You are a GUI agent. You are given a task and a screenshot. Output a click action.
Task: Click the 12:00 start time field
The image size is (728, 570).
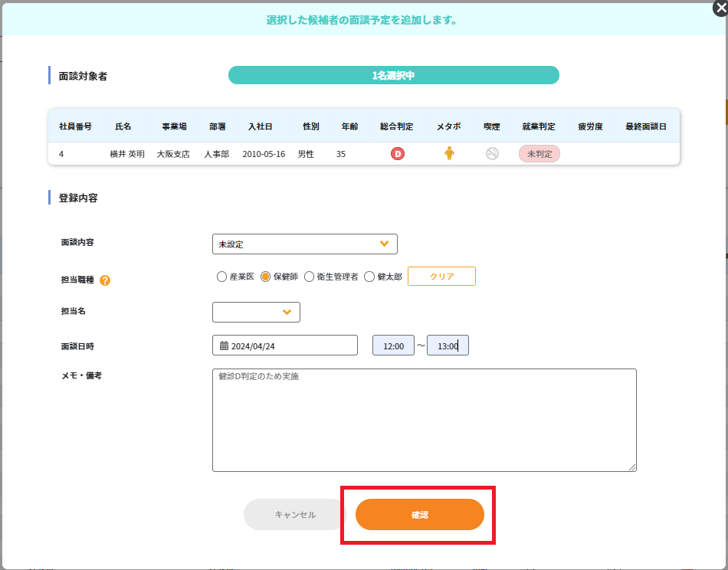(x=393, y=346)
